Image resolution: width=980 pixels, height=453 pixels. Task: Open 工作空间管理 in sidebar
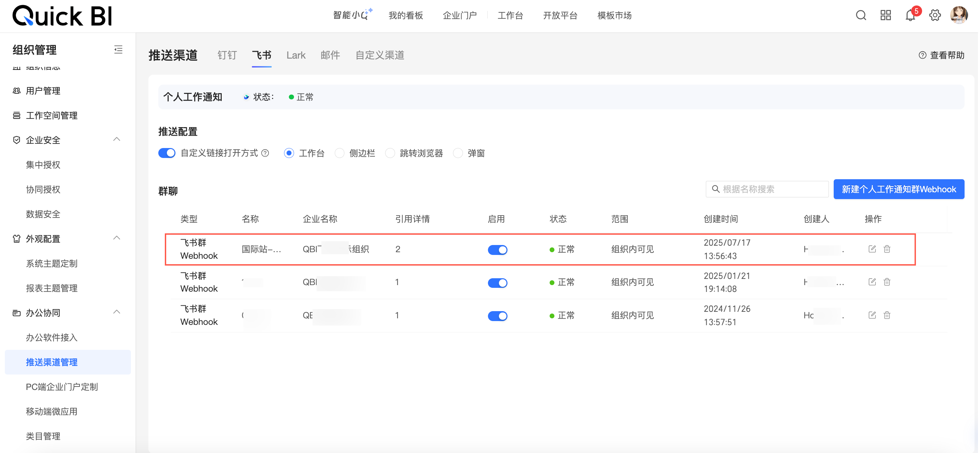(x=52, y=115)
